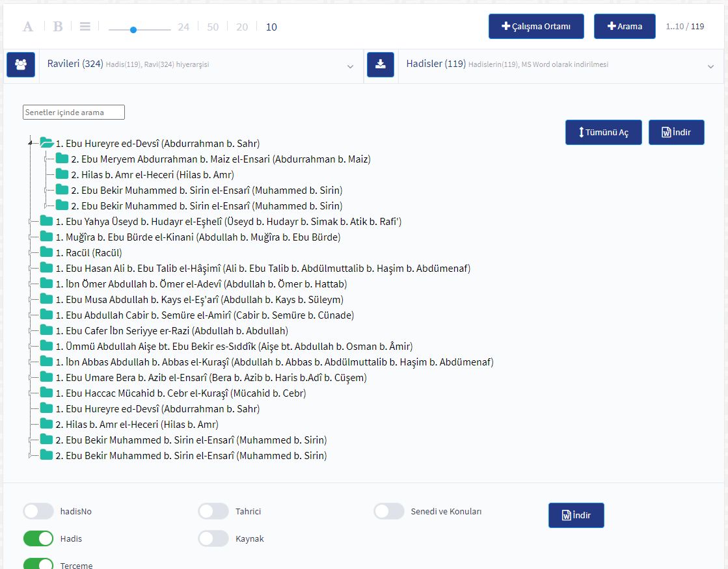Click folder icon for Ebu Meryem Abdurrahman
The height and width of the screenshot is (569, 728).
point(62,159)
